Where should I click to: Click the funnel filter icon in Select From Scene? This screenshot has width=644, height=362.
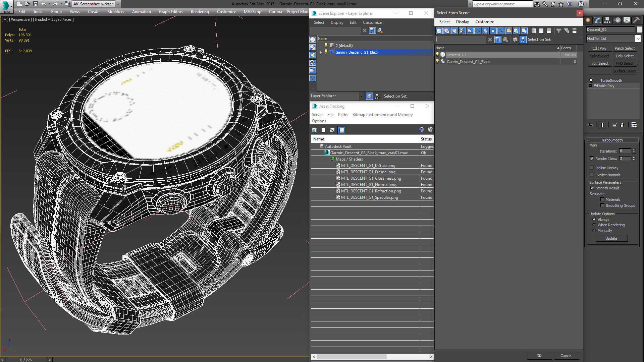pos(559,31)
